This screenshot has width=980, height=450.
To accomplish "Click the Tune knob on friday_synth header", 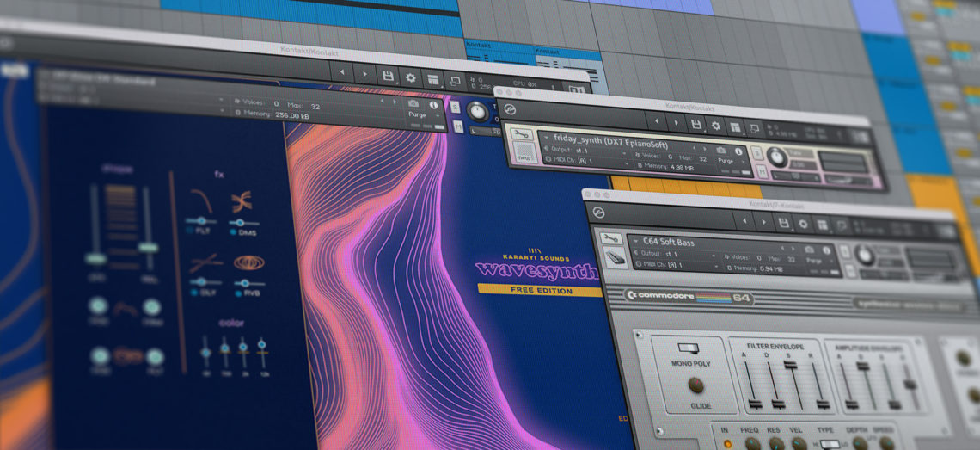I will [x=778, y=157].
